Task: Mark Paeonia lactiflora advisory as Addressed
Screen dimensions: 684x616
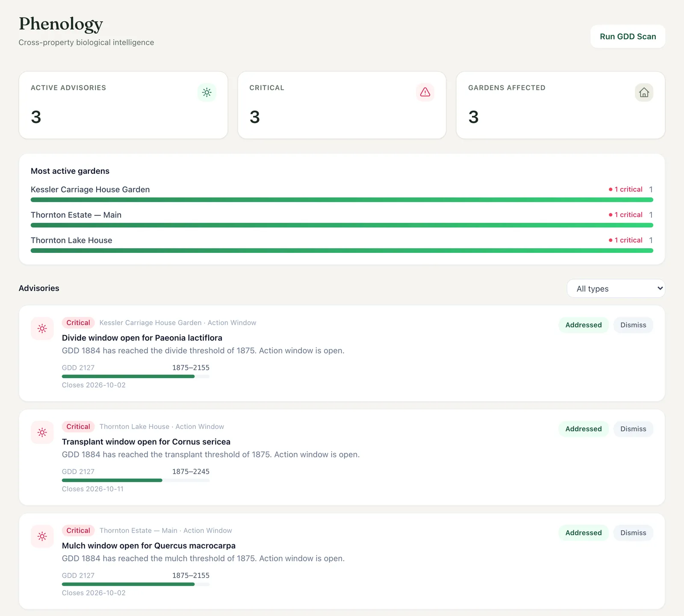Action: 584,325
